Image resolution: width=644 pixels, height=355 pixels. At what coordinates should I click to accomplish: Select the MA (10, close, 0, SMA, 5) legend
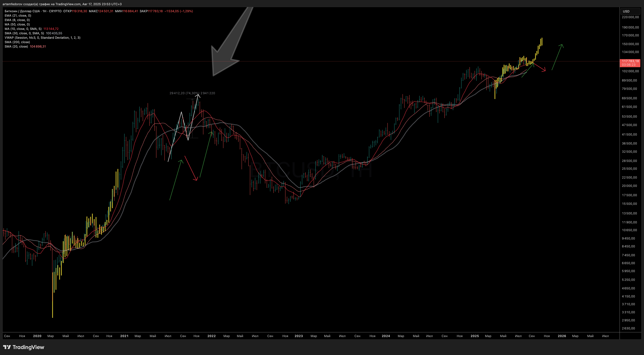coord(23,29)
